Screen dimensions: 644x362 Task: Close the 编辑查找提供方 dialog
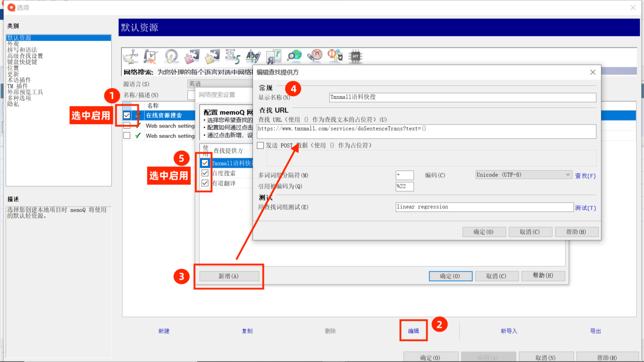point(593,72)
